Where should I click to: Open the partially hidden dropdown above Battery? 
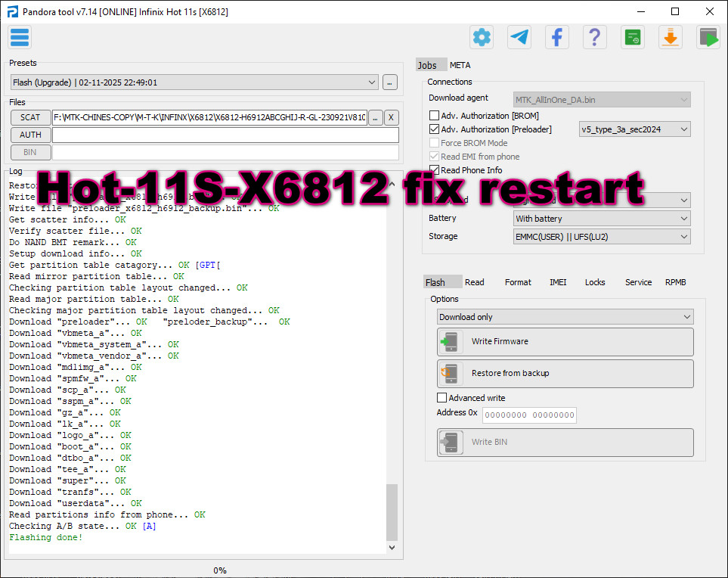[x=602, y=200]
